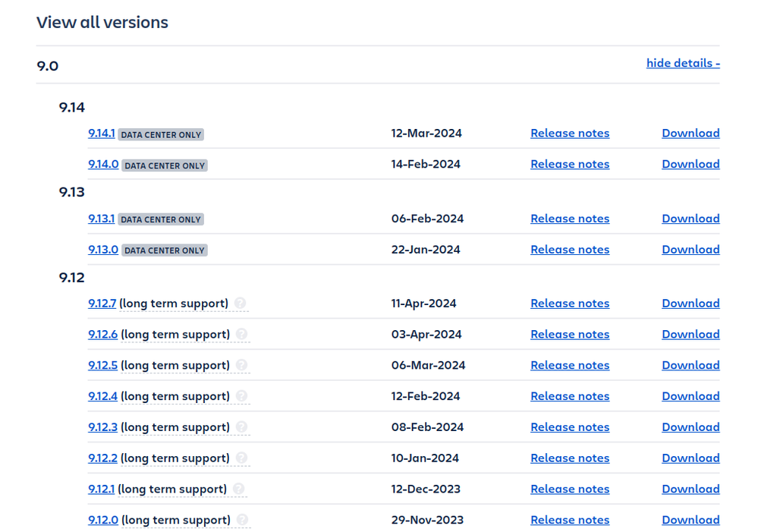The width and height of the screenshot is (758, 532).
Task: View Release notes for 9.14.0
Action: (x=569, y=164)
